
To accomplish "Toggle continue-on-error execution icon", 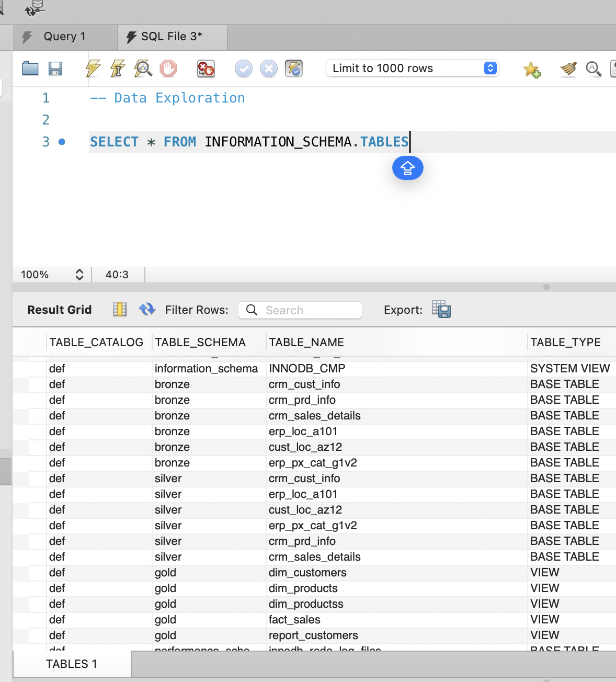I will pyautogui.click(x=206, y=69).
